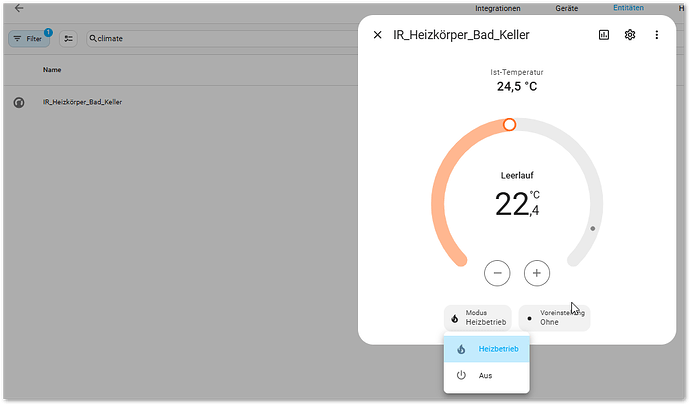Click the list options icon beside Filter
The height and width of the screenshot is (404, 690).
pos(68,38)
